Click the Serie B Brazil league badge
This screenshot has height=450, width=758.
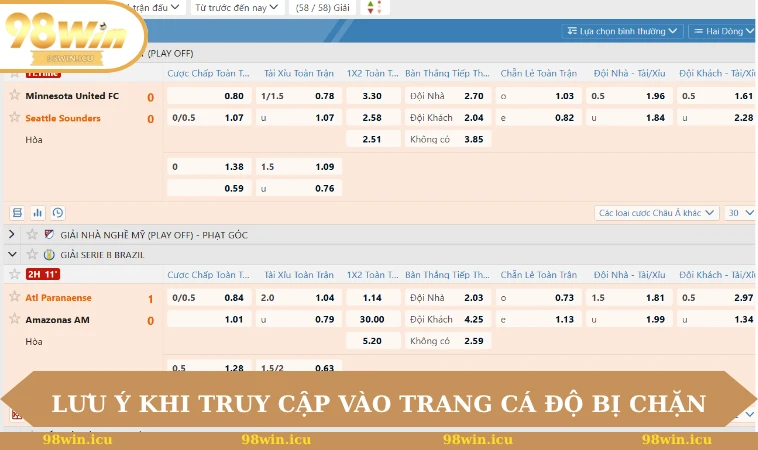pos(49,254)
